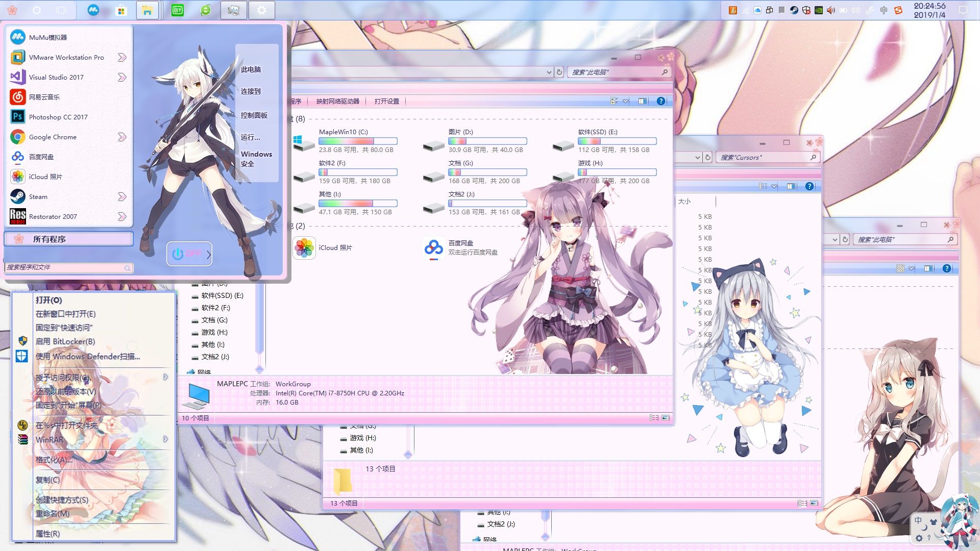
Task: Open the This PC address bar history dropdown
Action: (x=549, y=72)
